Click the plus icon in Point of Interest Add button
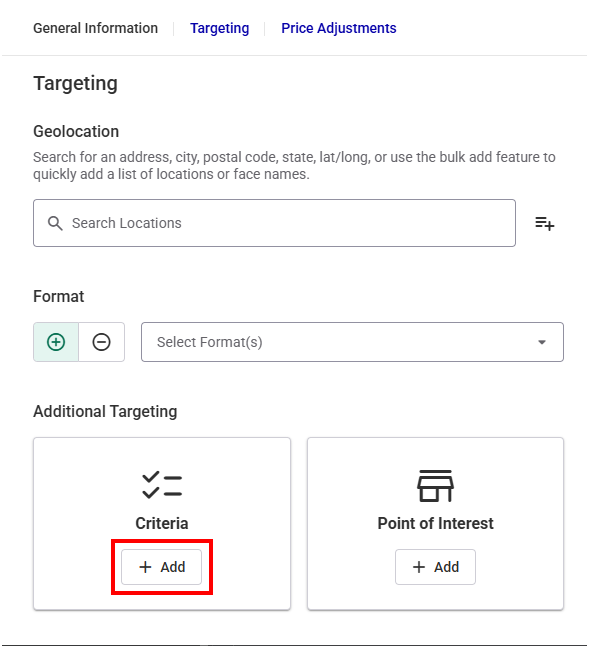 tap(419, 567)
